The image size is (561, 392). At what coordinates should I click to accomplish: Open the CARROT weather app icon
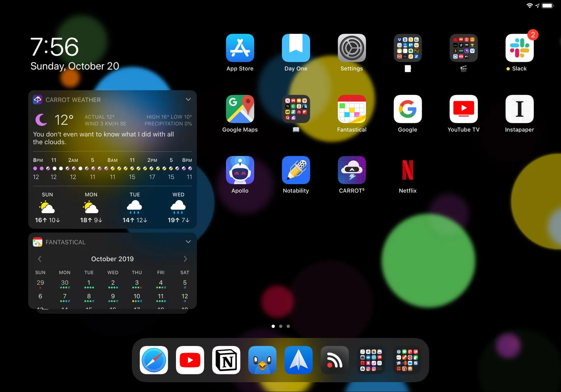352,170
